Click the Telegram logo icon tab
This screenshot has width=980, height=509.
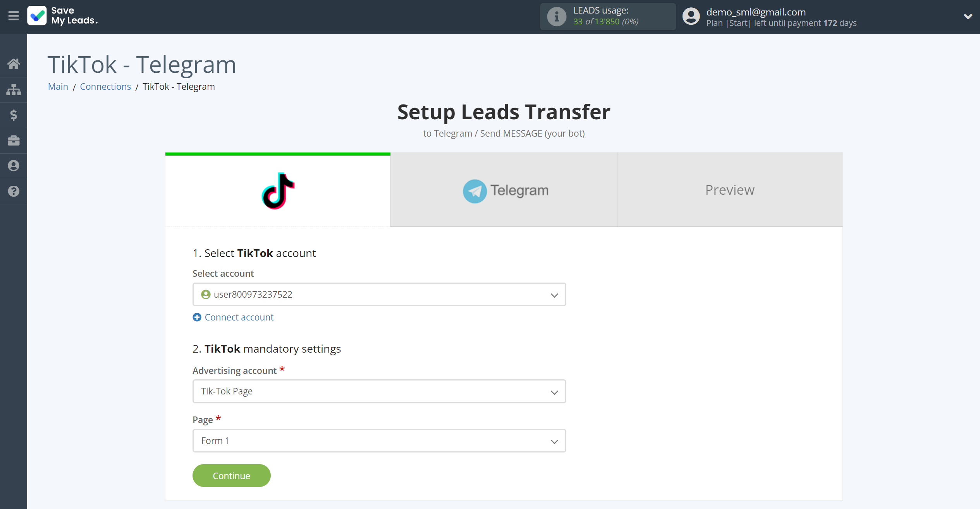[x=475, y=190]
